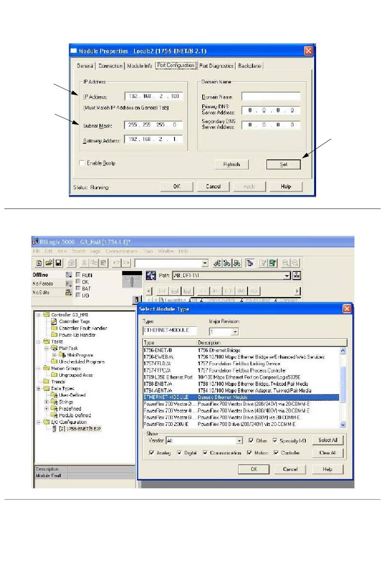Toggle the Communication checkbox
Viewport: 392px width, 573px height.
point(205,453)
